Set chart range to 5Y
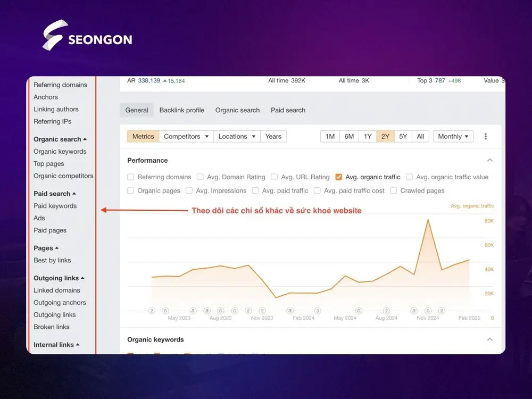This screenshot has width=532, height=399. (403, 136)
